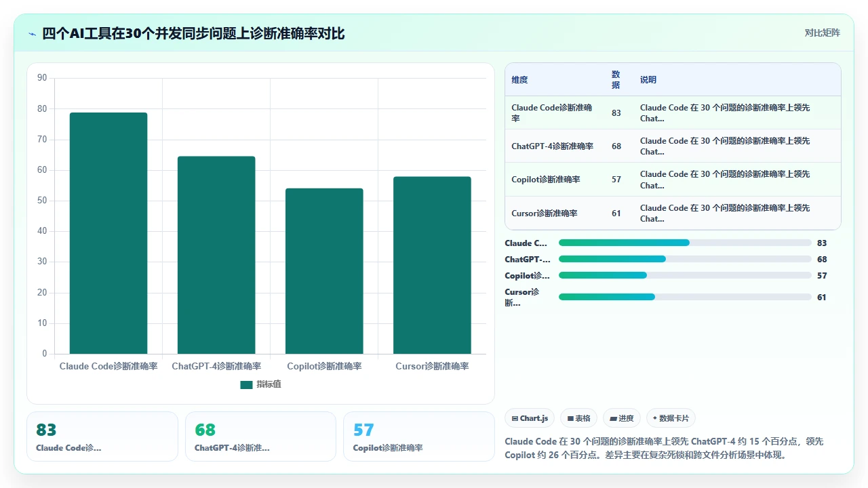
Task: Click the Claude Code诊断准确率 x-axis label
Action: (x=108, y=366)
